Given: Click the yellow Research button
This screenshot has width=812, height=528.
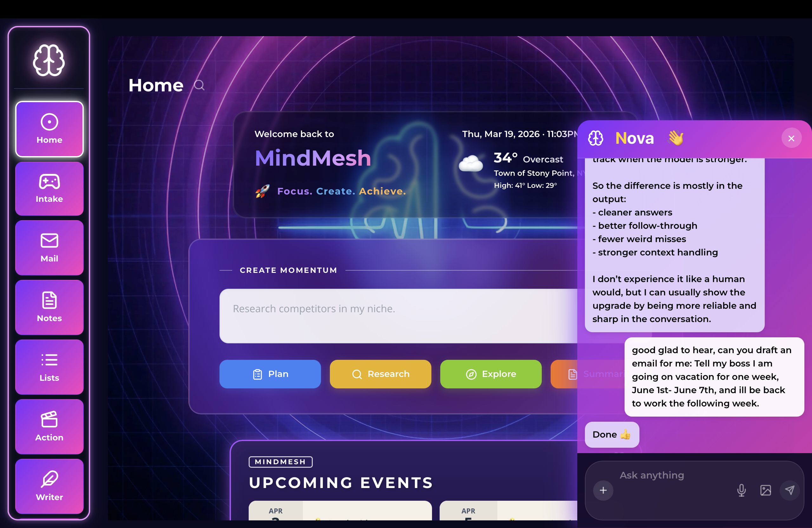Looking at the screenshot, I should pos(380,374).
